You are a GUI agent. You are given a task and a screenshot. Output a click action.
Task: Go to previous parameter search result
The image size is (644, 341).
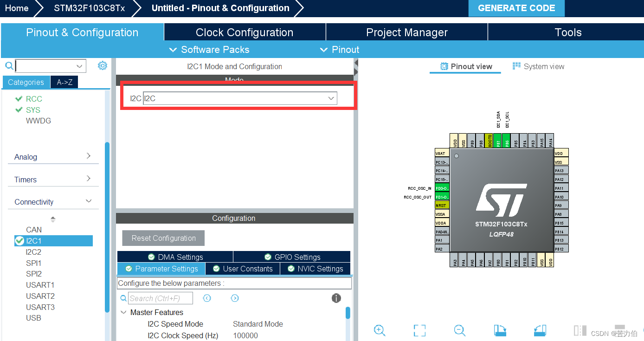pyautogui.click(x=207, y=298)
